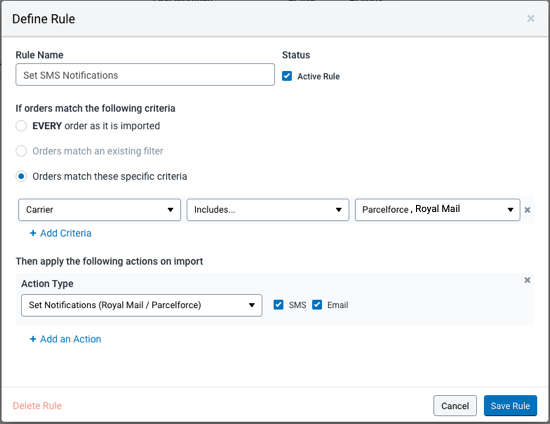Screen dimensions: 550x424
Task: Click the Save Rule button
Action: pos(510,406)
